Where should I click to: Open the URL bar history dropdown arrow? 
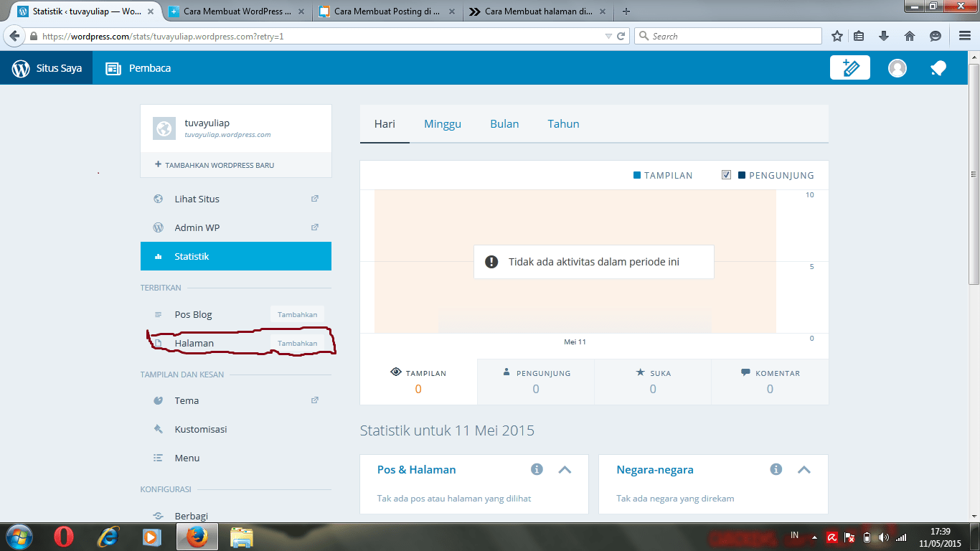click(608, 36)
